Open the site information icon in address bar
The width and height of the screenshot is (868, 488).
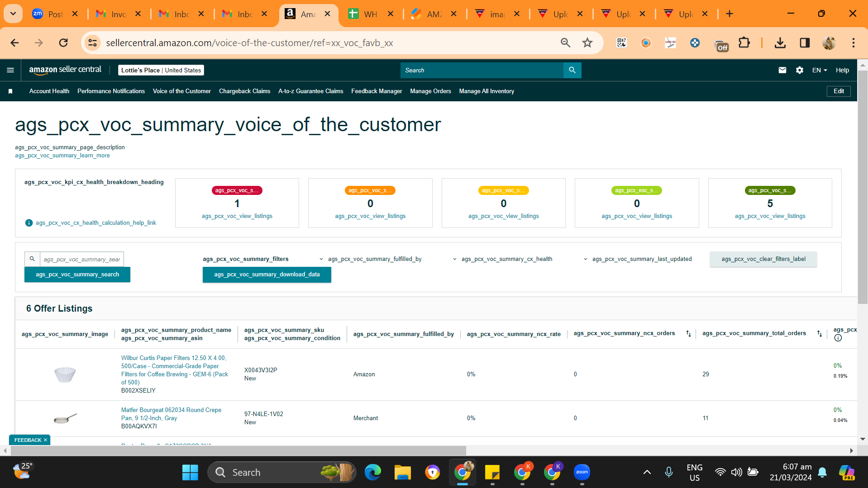(x=92, y=43)
